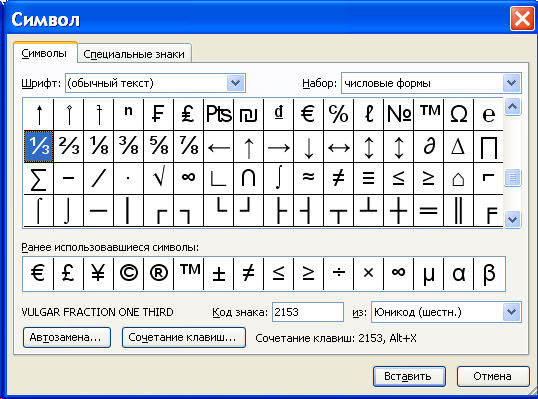Select the square root √ symbol
This screenshot has height=399, width=538.
[159, 178]
